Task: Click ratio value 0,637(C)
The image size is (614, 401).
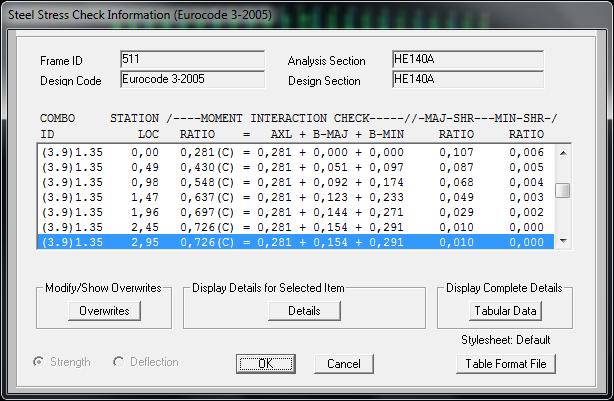Action: (207, 197)
